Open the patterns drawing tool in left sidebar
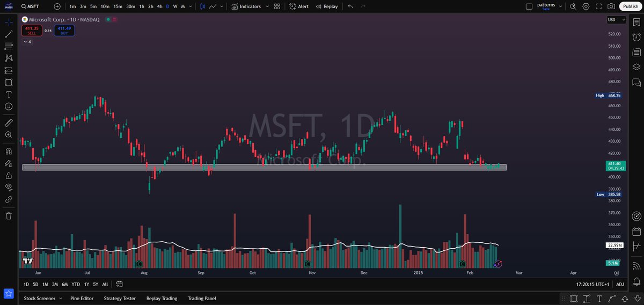The image size is (644, 305). point(9,58)
